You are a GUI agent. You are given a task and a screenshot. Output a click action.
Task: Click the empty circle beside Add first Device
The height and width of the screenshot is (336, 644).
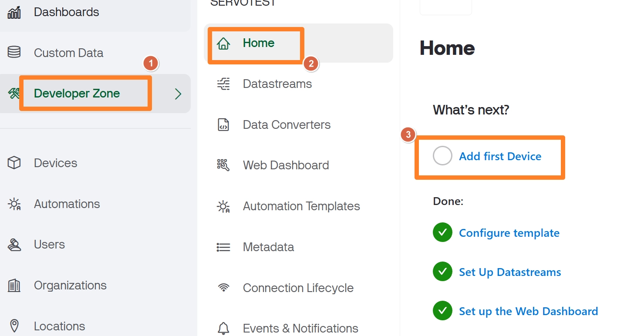coord(442,156)
